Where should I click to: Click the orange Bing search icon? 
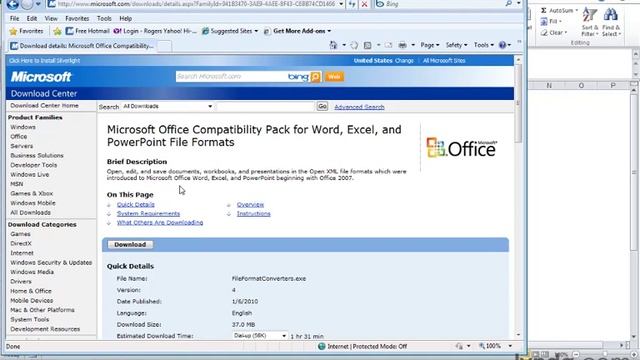316,76
